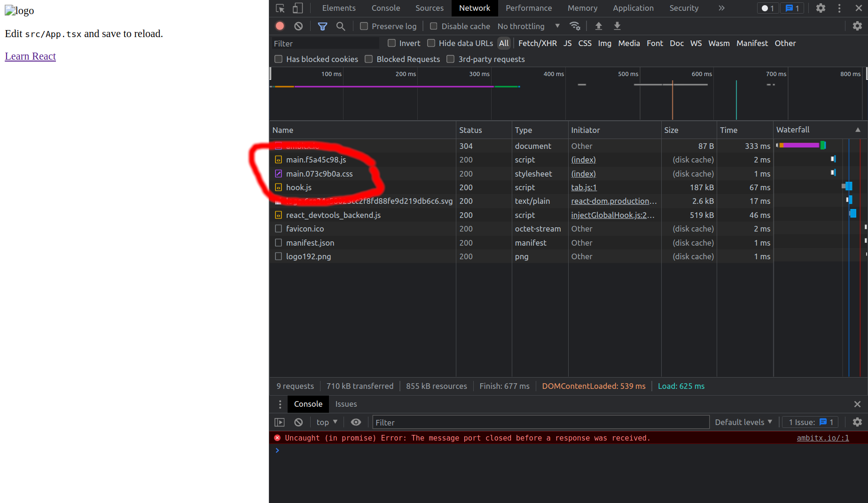The image size is (868, 503).
Task: Enable Preserve log checkbox
Action: coord(364,26)
